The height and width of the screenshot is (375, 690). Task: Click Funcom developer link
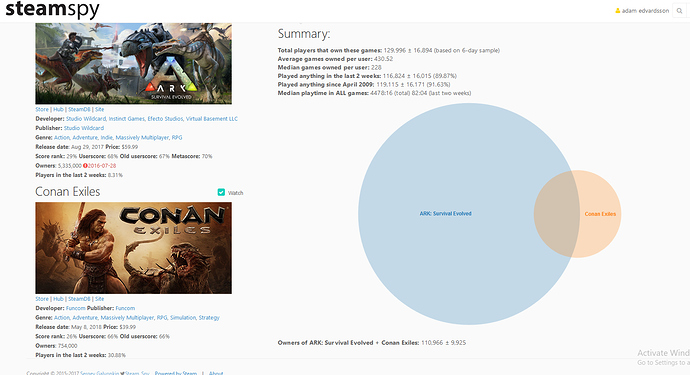coord(75,308)
